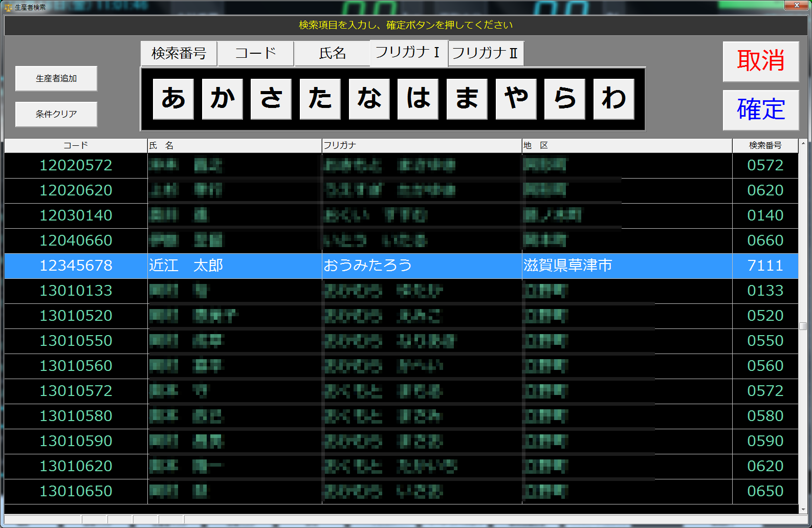Click the list scrollbar down arrow
Image resolution: width=812 pixels, height=528 pixels.
(x=803, y=509)
